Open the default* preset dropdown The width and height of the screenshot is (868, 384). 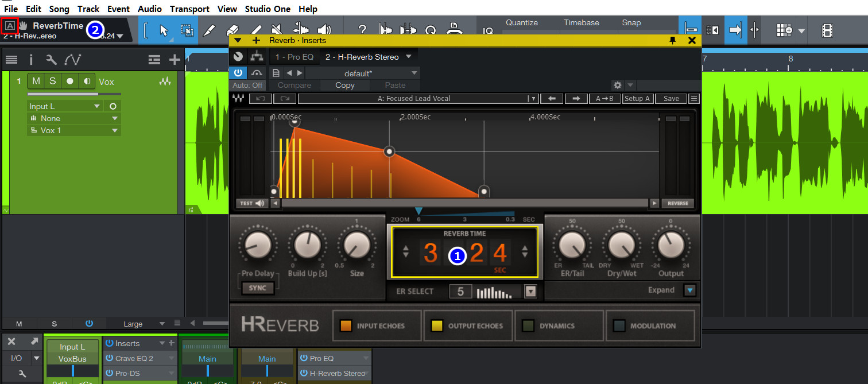(362, 73)
